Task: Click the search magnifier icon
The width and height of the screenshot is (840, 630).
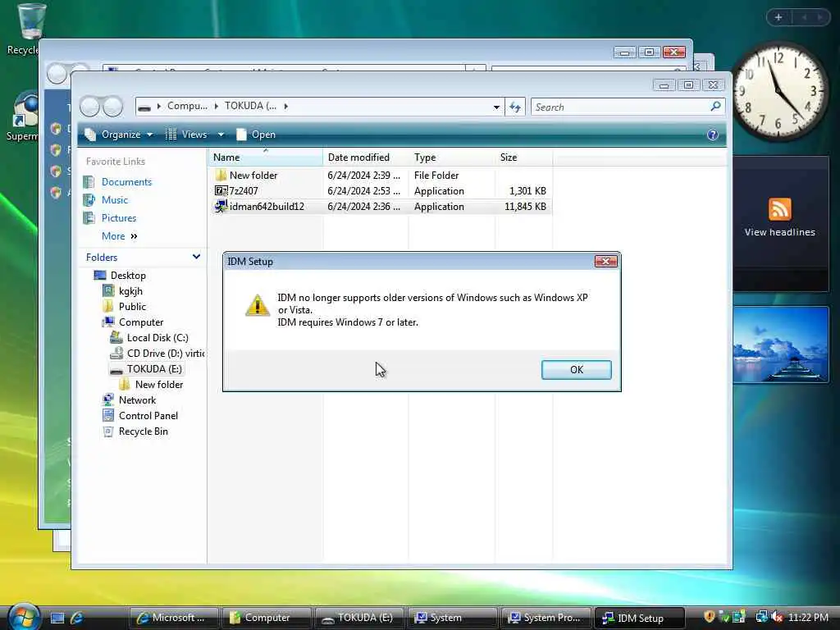Action: [715, 107]
